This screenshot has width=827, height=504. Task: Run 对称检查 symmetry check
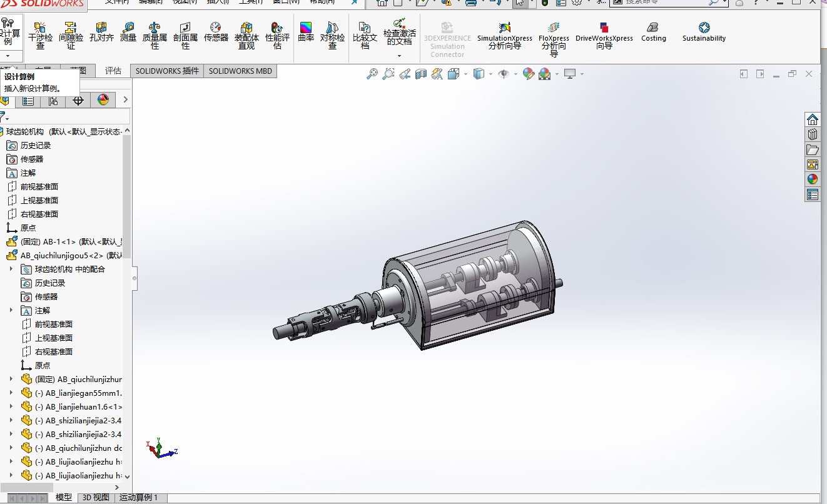point(332,35)
